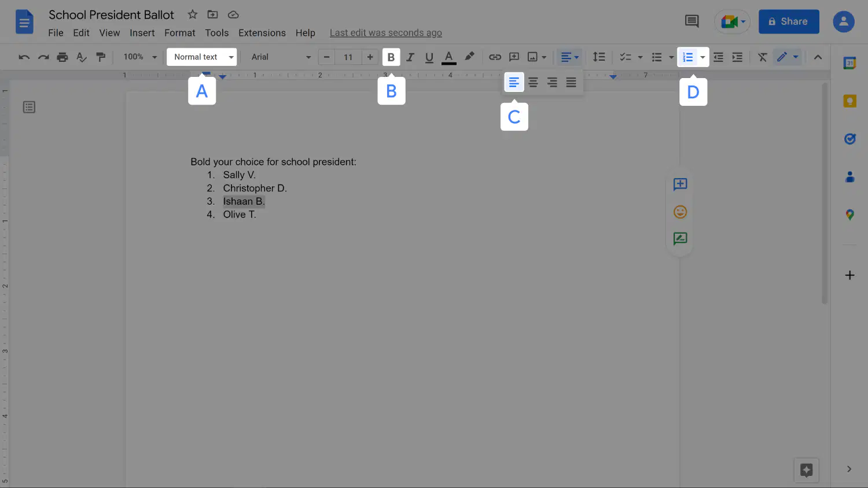Open Google Calendar in the side panel
Screen dimensions: 868x488
(849, 64)
